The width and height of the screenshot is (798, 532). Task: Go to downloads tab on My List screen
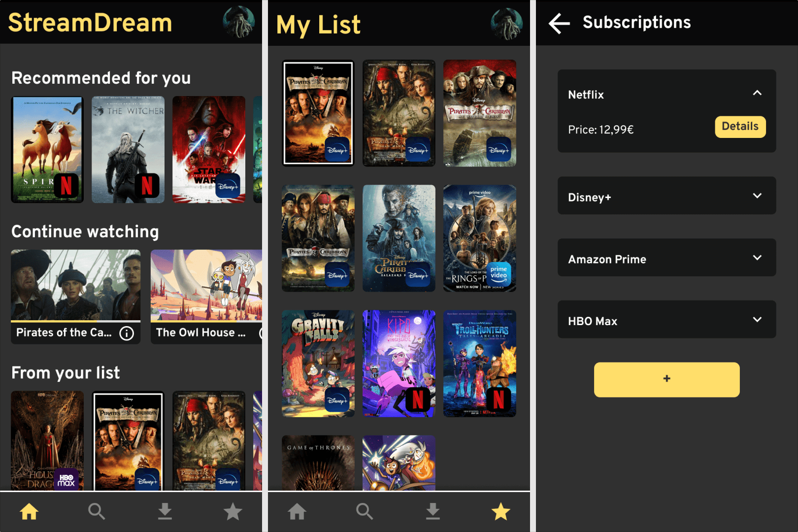pos(432,512)
